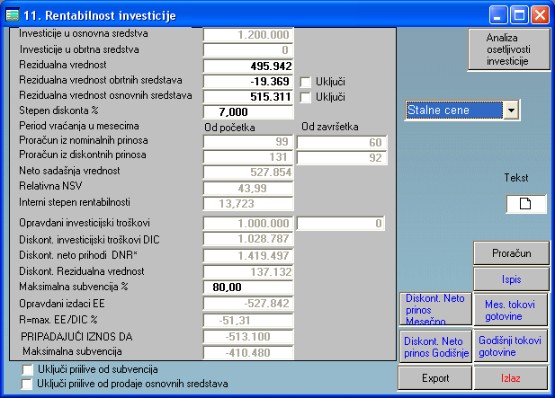This screenshot has height=398, width=555.
Task: Click the Export button
Action: tap(435, 378)
